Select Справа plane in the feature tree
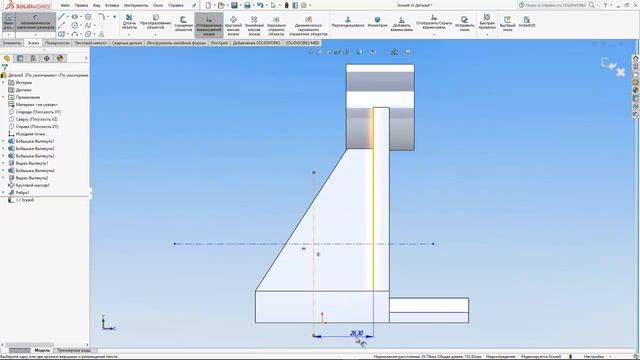 point(33,127)
